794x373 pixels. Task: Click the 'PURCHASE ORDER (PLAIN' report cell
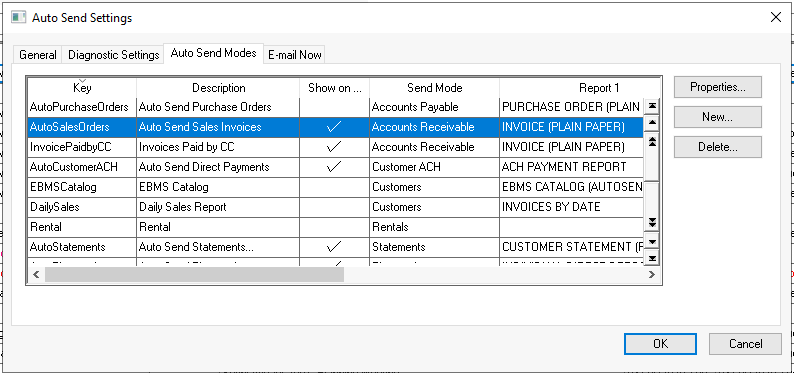(x=572, y=107)
